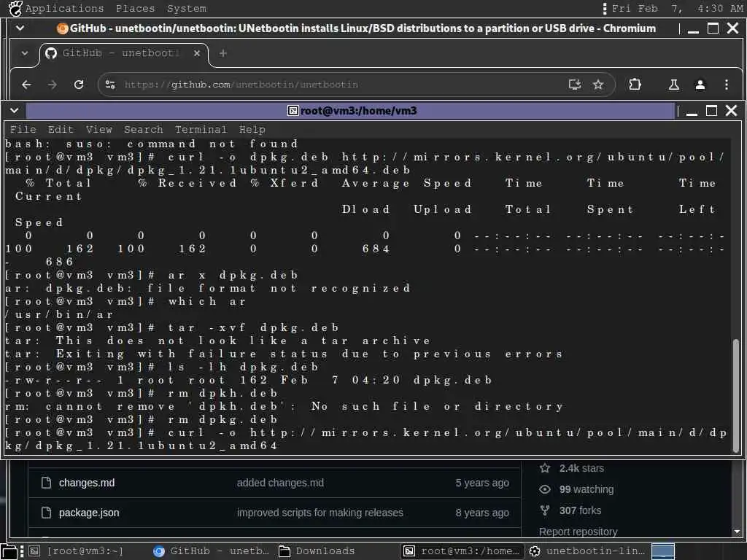
Task: View 2.4k stars link
Action: pos(581,468)
